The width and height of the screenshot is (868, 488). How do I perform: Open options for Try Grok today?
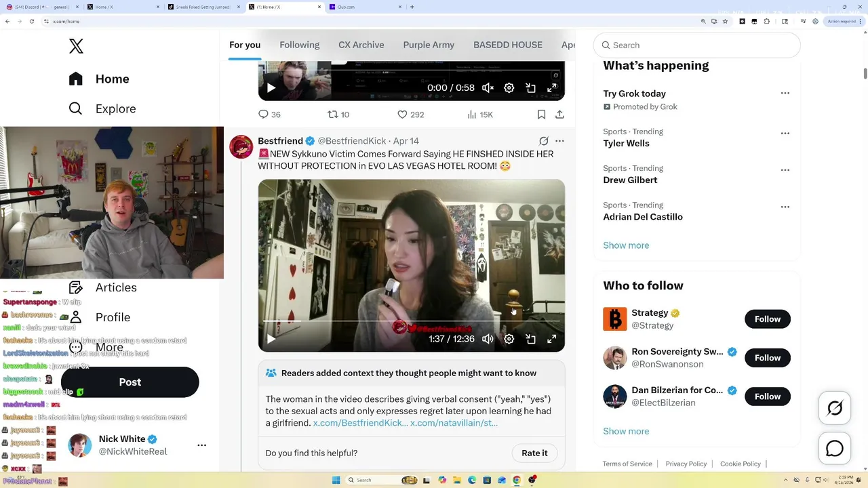[x=785, y=93]
